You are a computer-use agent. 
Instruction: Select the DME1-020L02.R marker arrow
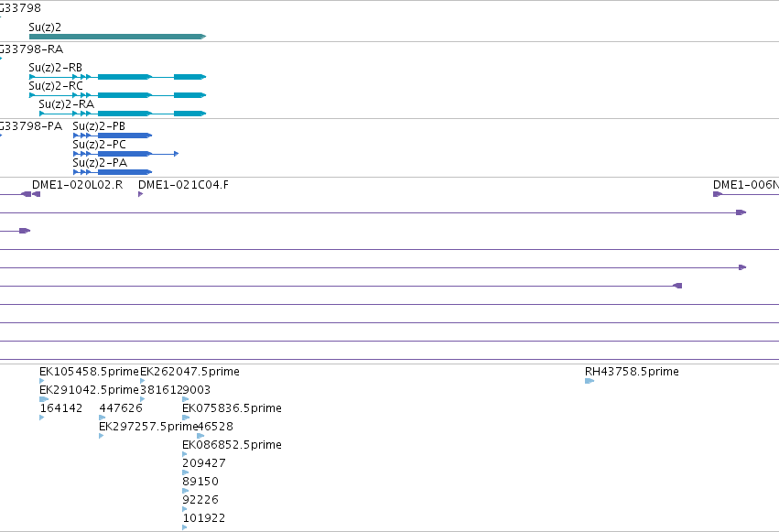click(36, 194)
